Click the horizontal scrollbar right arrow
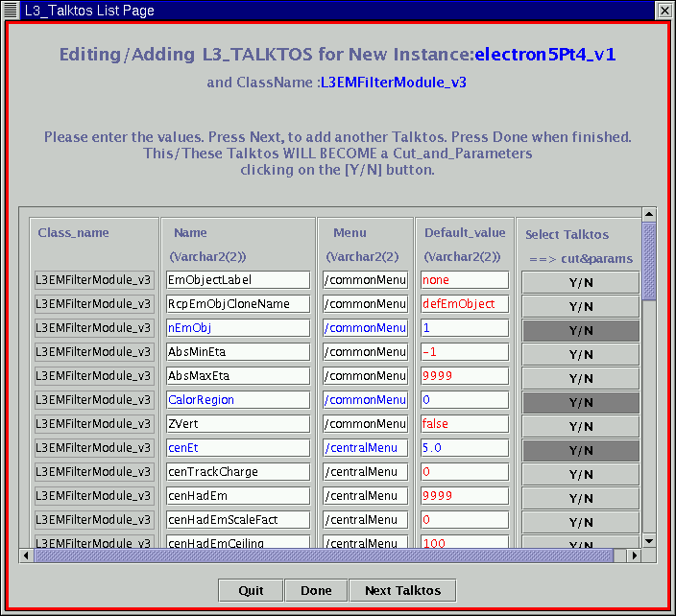Image resolution: width=676 pixels, height=616 pixels. 634,556
